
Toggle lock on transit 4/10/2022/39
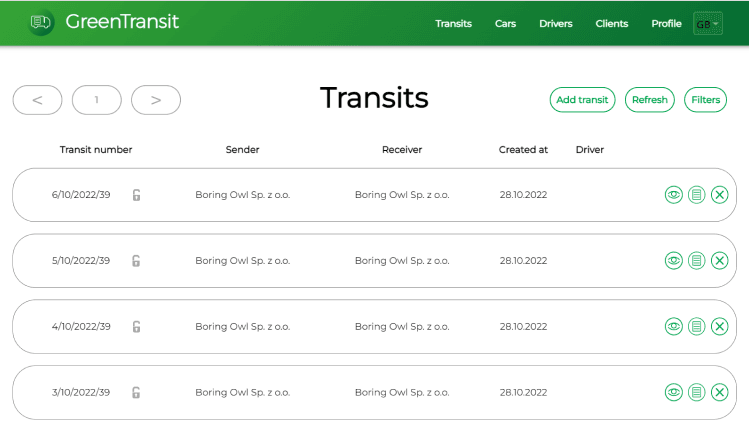coord(136,326)
